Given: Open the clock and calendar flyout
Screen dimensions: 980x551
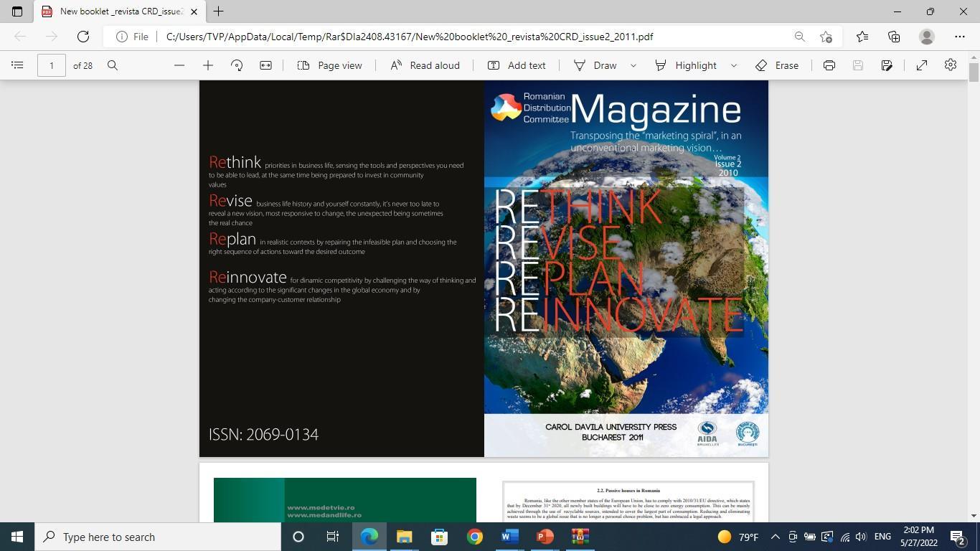Looking at the screenshot, I should pos(918,537).
